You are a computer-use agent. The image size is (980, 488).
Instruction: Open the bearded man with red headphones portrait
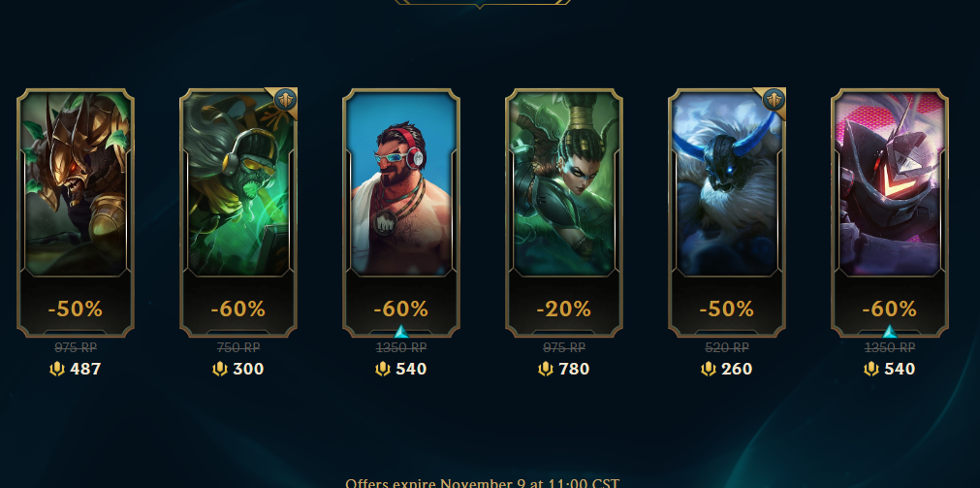pos(401,183)
